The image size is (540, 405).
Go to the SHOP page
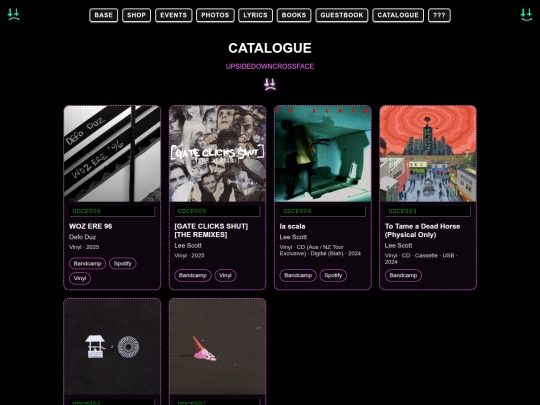[136, 15]
